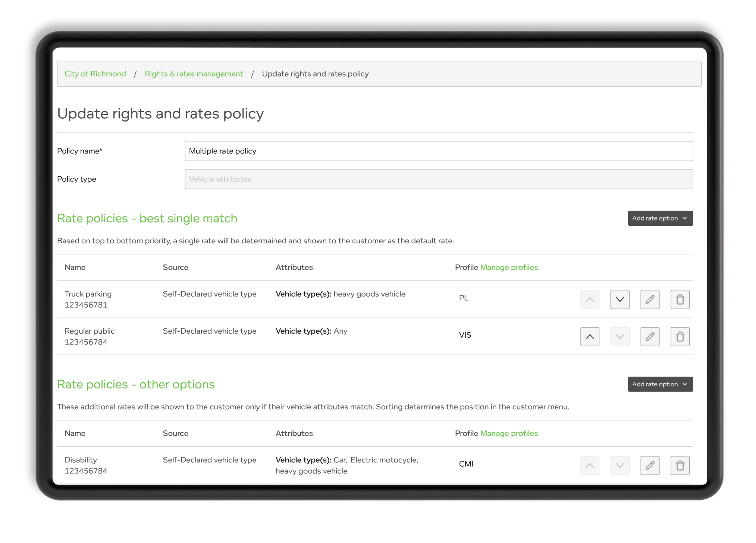Viewport: 756px width, 543px height.
Task: Open Add rate option for other options
Action: (x=660, y=384)
